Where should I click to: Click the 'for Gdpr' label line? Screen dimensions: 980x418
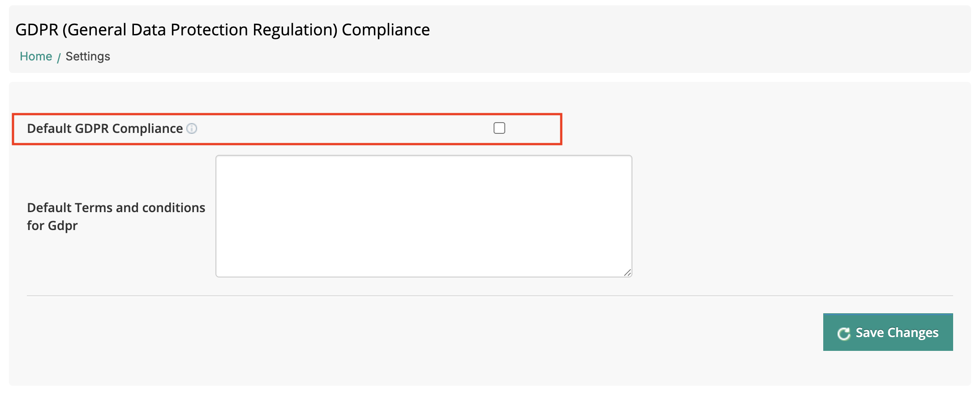[x=52, y=226]
